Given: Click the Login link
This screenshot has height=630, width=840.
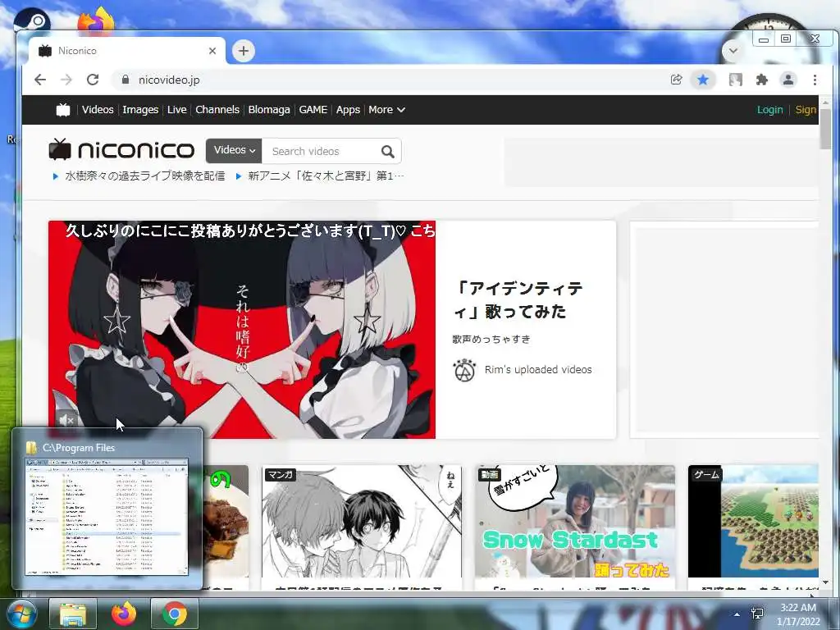Looking at the screenshot, I should point(769,110).
